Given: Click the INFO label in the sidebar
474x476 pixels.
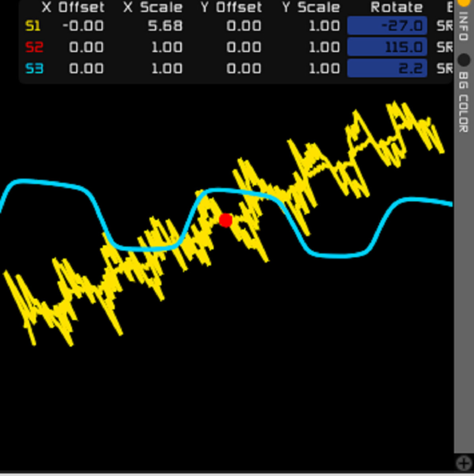Looking at the screenshot, I should tap(464, 26).
